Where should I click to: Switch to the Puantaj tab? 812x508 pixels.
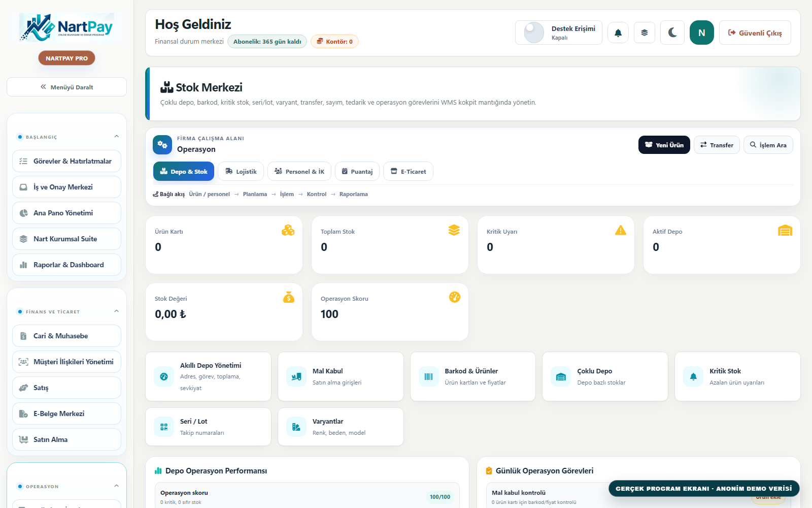(357, 171)
